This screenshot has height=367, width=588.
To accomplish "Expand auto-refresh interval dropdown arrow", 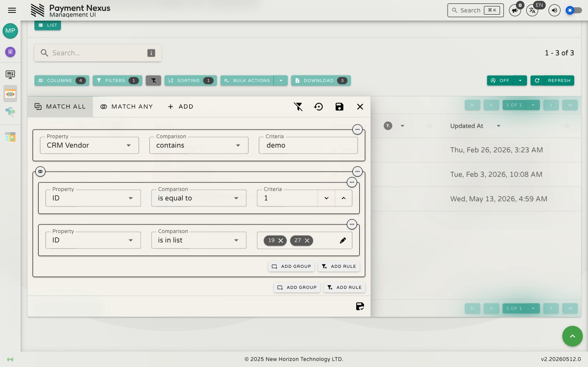I will pyautogui.click(x=520, y=80).
